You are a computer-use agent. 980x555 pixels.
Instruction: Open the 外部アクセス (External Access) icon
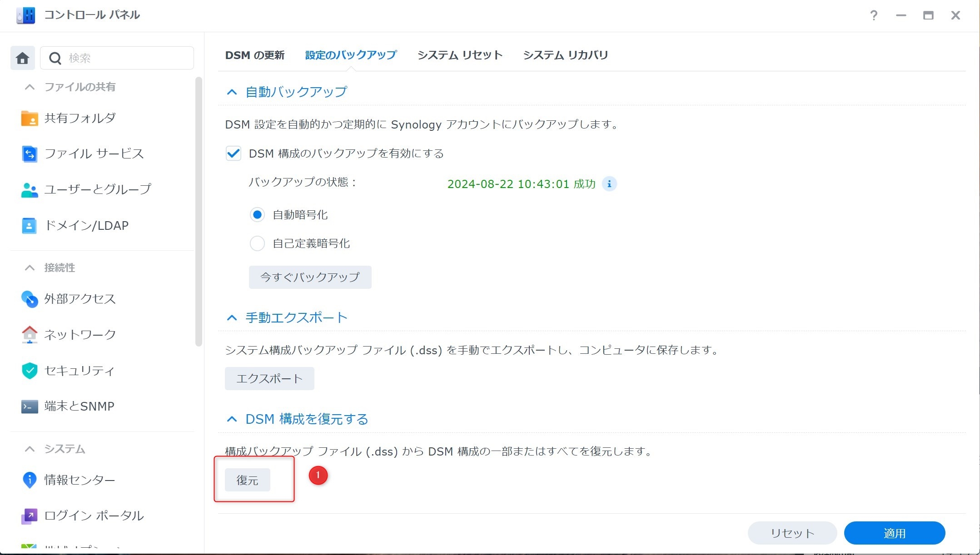(30, 299)
